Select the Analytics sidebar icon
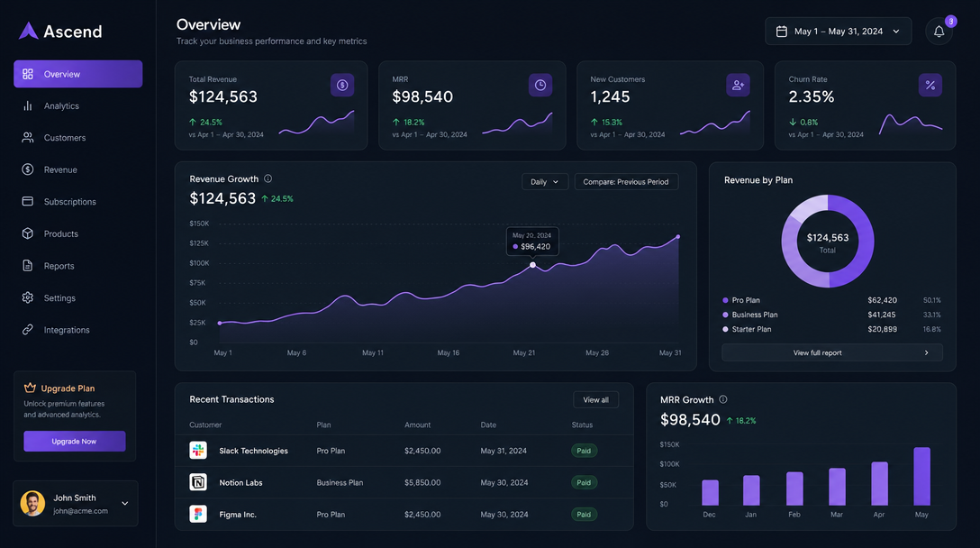This screenshot has height=548, width=980. coord(28,105)
